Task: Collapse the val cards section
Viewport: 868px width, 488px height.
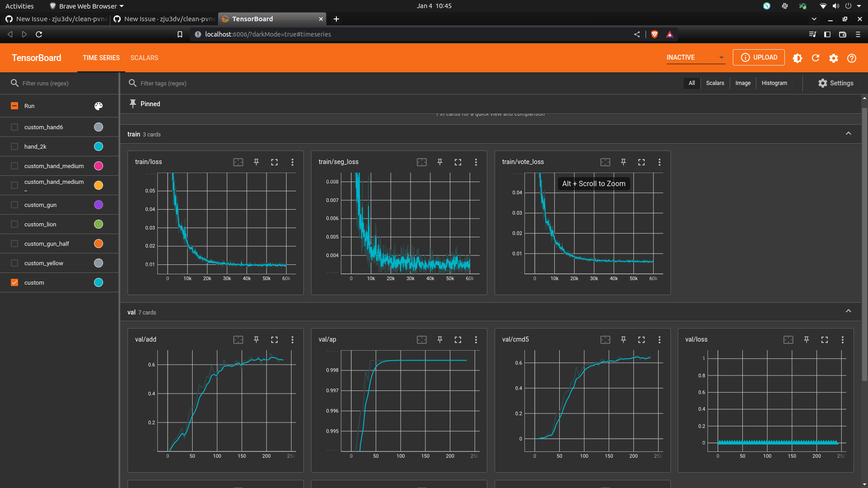Action: (848, 311)
